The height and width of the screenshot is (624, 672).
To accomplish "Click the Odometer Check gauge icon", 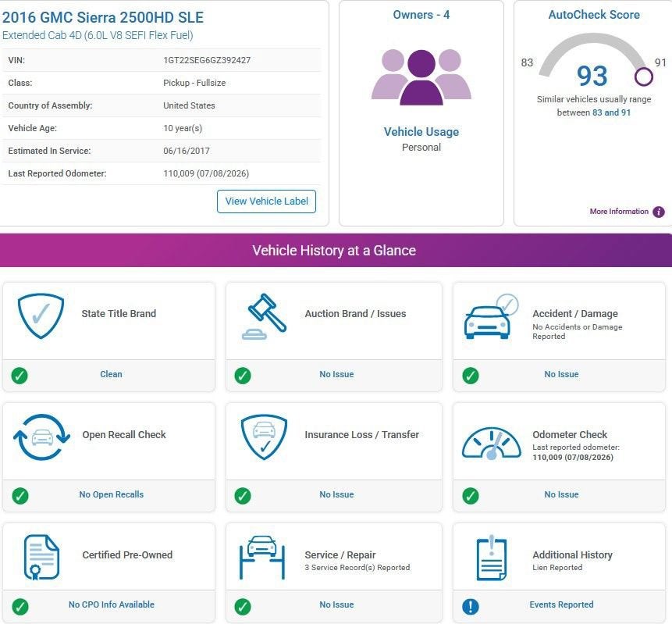I will pyautogui.click(x=491, y=443).
